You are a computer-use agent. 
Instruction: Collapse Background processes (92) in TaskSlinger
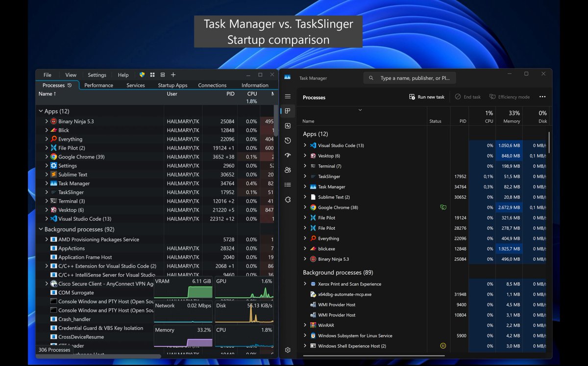tap(41, 229)
